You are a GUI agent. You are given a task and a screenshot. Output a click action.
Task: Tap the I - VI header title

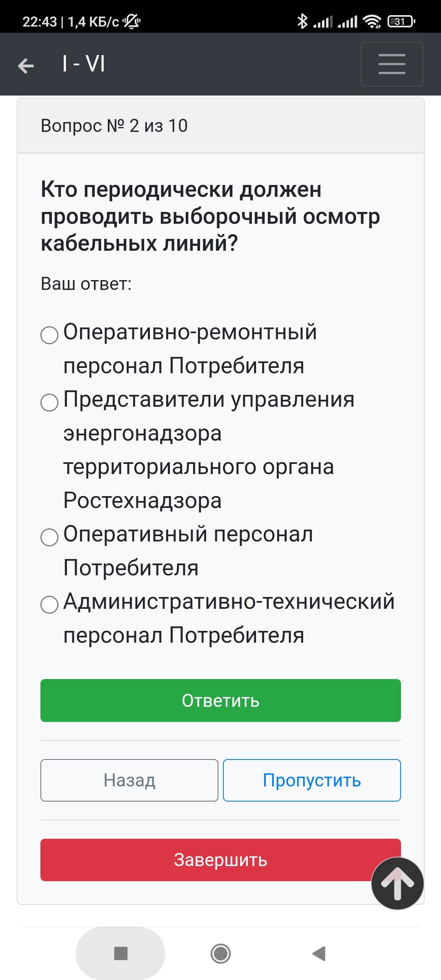click(84, 64)
